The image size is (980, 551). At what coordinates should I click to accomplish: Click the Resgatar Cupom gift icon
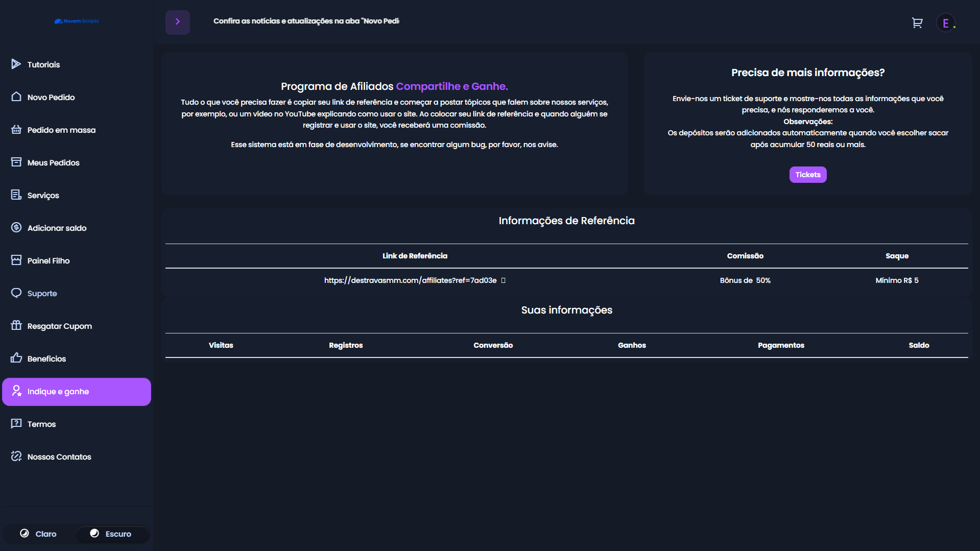click(x=16, y=325)
